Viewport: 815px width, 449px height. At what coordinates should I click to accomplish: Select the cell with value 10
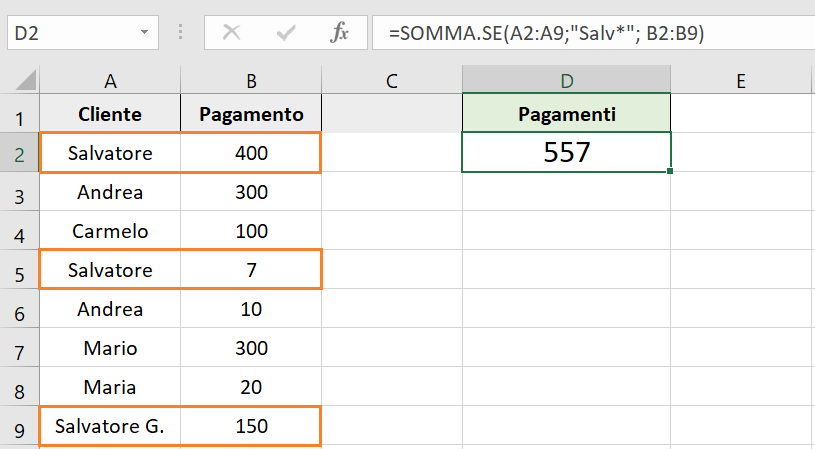click(x=251, y=309)
